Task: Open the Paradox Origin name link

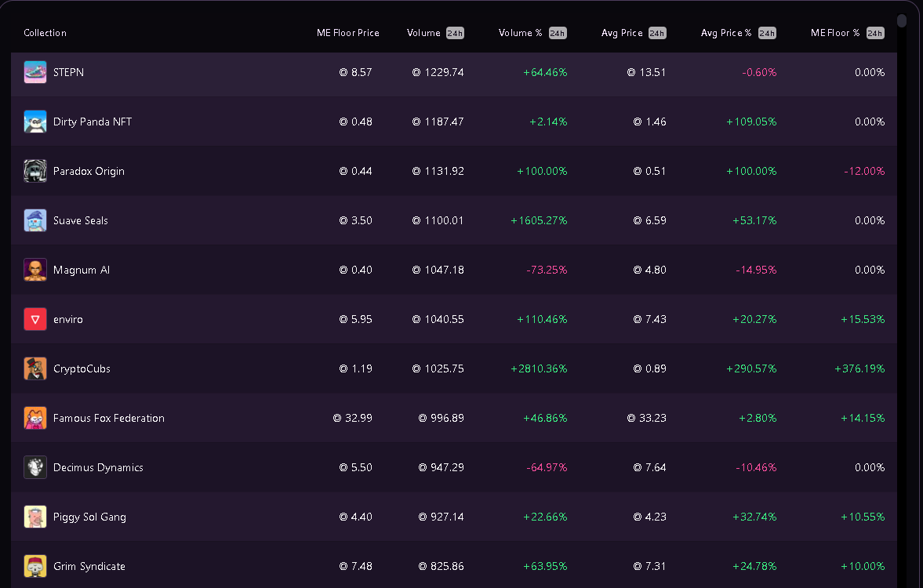Action: (x=89, y=171)
